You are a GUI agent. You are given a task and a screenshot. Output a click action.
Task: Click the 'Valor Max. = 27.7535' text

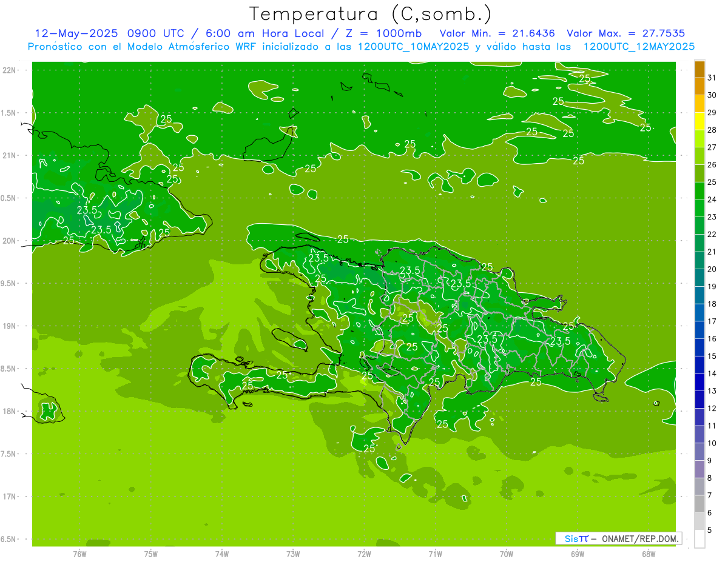[627, 33]
